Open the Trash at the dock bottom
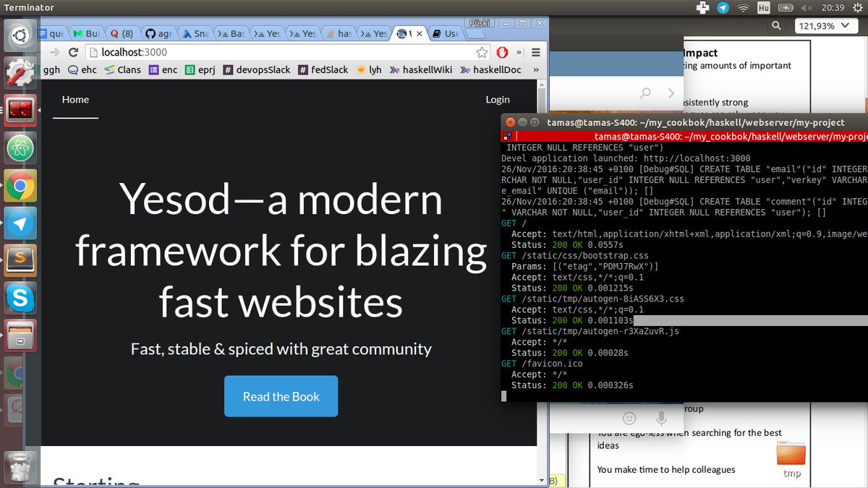 (x=20, y=466)
